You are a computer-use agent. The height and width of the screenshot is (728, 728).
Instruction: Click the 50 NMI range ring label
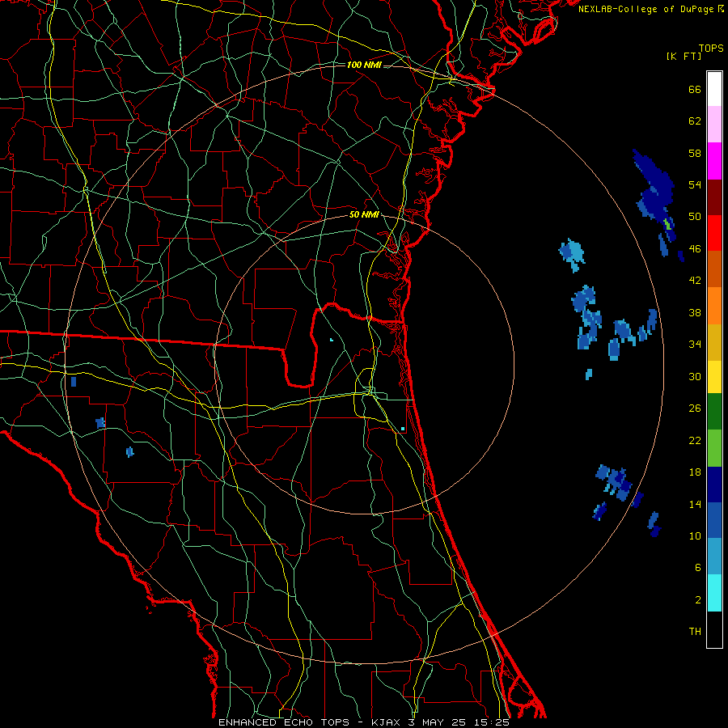click(x=365, y=214)
